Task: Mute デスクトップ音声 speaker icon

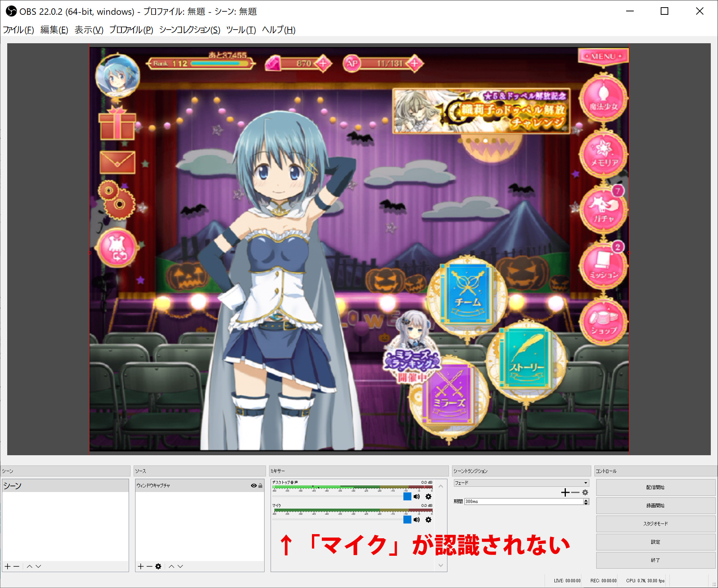Action: click(417, 497)
